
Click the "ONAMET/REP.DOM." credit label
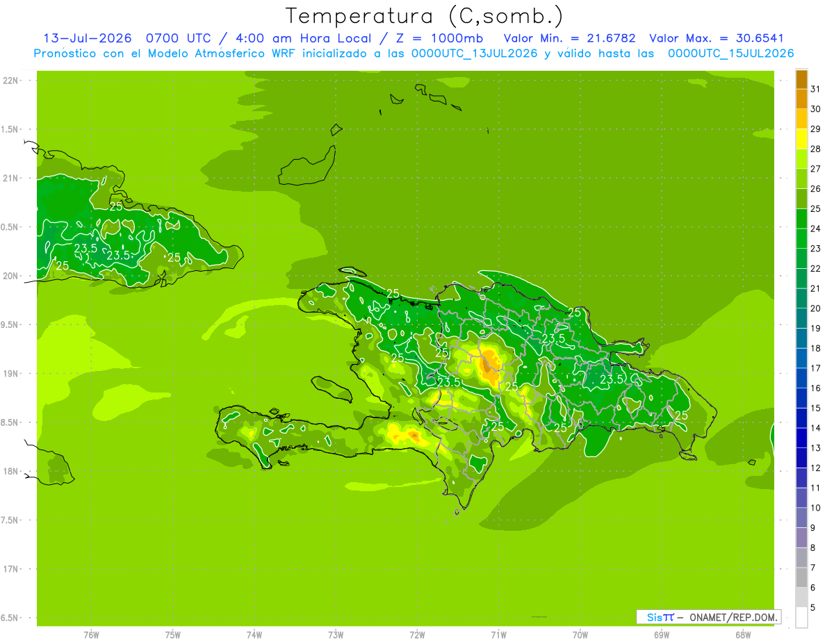[x=733, y=617]
